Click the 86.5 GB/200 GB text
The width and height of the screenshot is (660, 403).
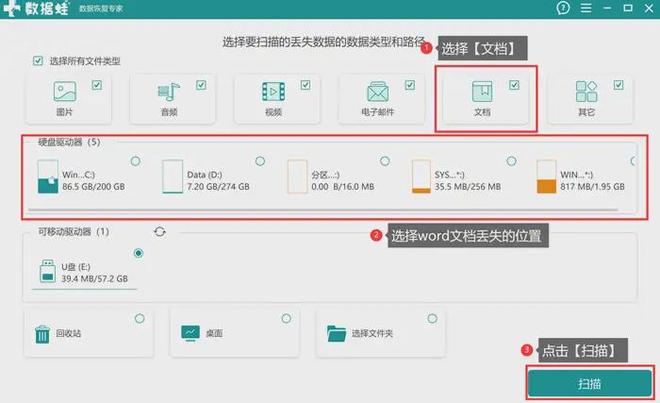93,187
